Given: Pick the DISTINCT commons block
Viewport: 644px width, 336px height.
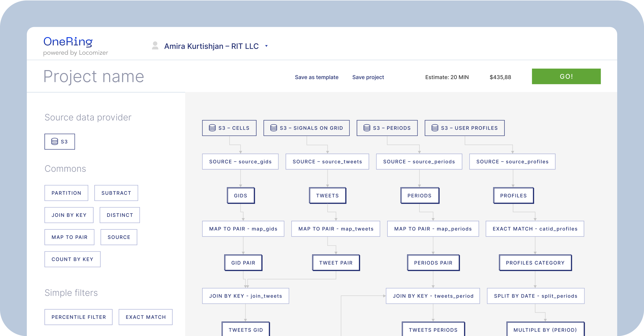Looking at the screenshot, I should pos(119,215).
